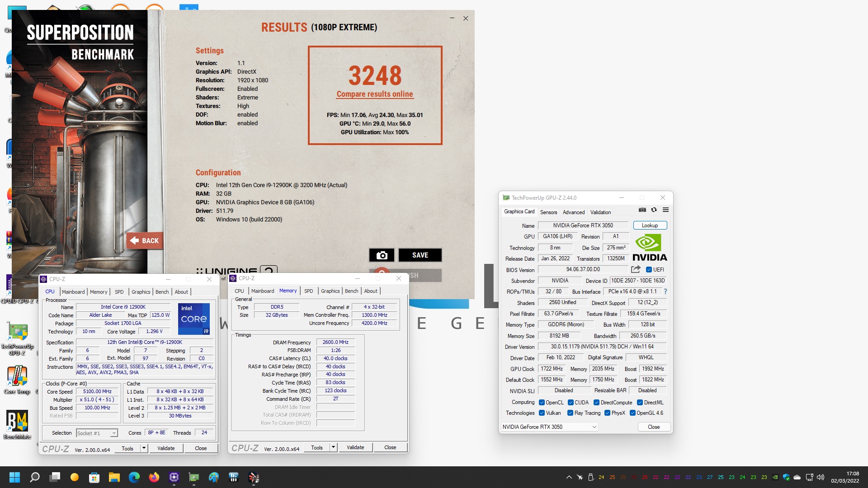Click the Close button at GPU-Z bottom

(654, 427)
